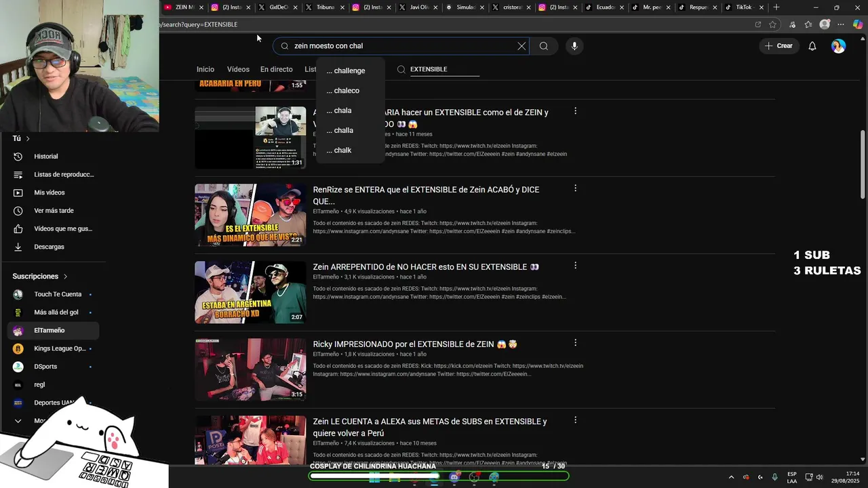868x488 pixels.
Task: Switch to the Ecuador TikTok browser tab
Action: [605, 7]
